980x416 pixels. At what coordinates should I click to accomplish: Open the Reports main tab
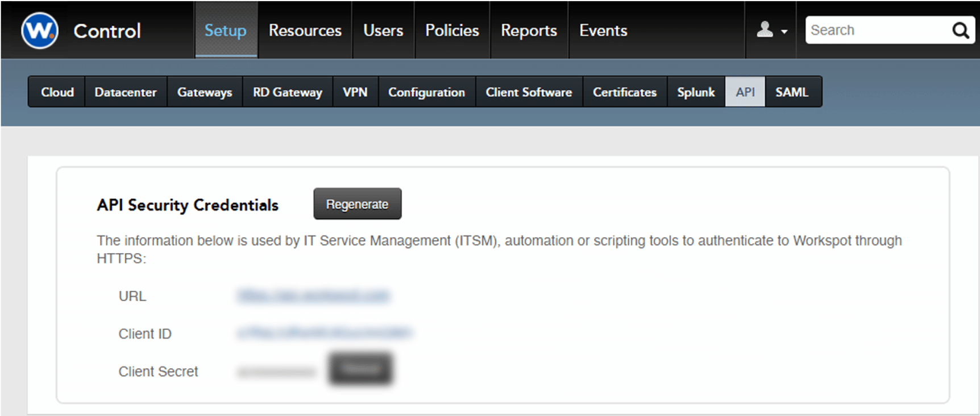pyautogui.click(x=529, y=30)
